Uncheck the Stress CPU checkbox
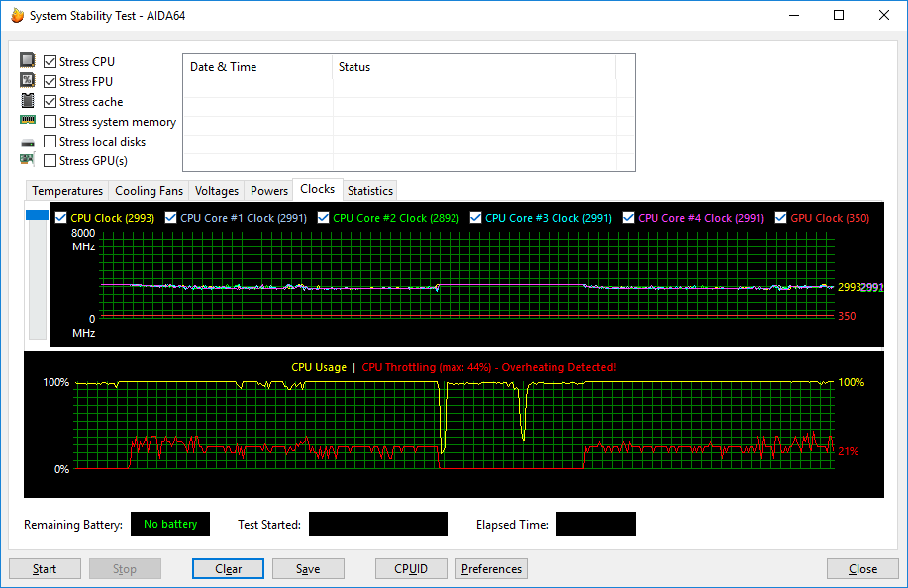 click(50, 62)
